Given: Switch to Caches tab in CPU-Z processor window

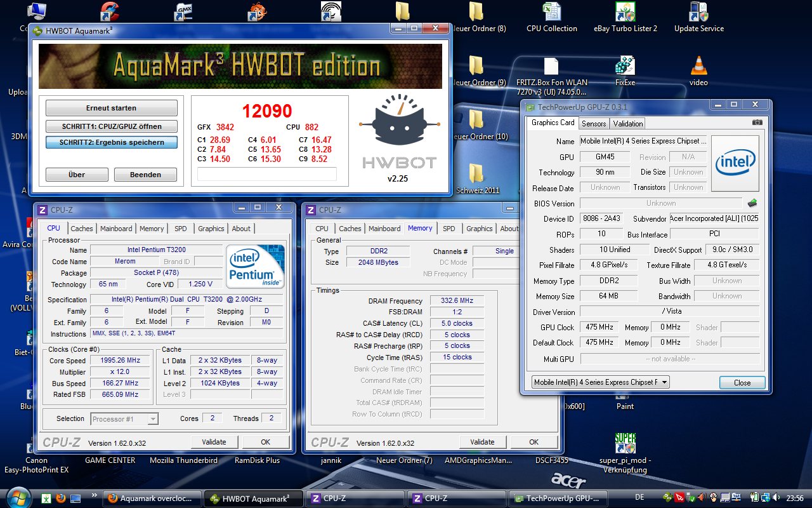Looking at the screenshot, I should point(82,229).
